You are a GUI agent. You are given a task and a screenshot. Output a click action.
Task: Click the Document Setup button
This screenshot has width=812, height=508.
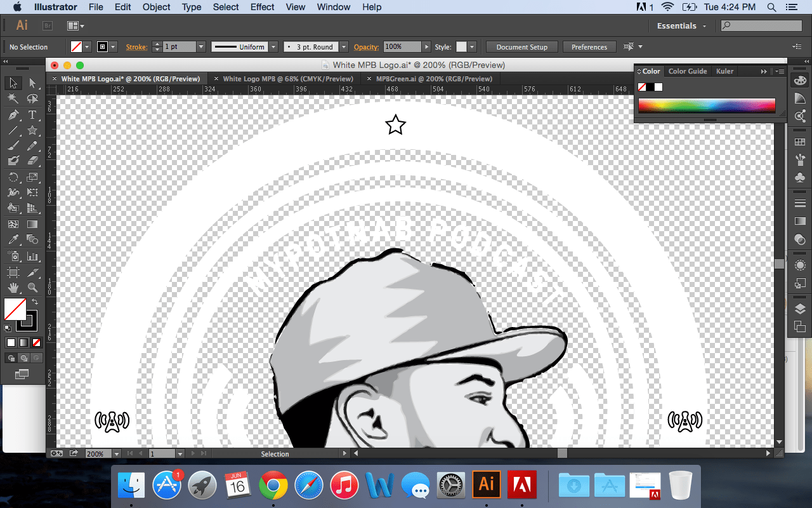pos(521,46)
